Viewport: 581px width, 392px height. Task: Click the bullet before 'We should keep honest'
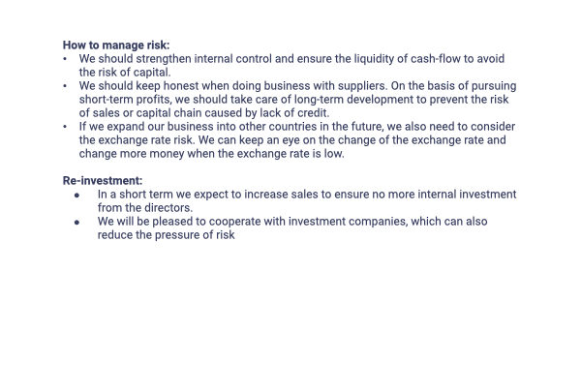click(x=65, y=86)
